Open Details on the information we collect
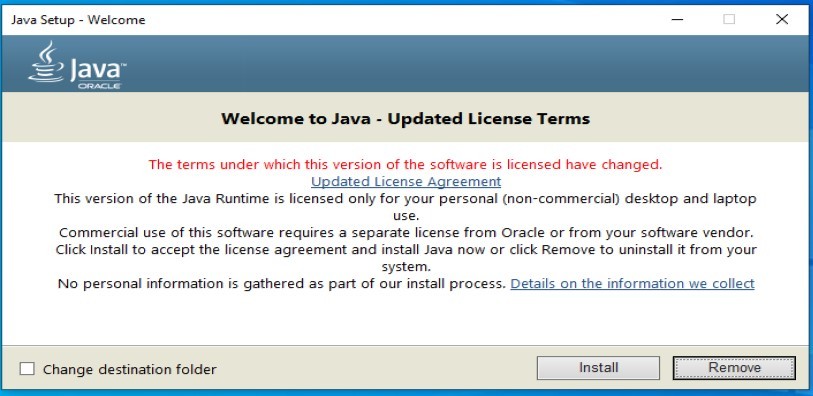The height and width of the screenshot is (396, 813). tap(633, 284)
